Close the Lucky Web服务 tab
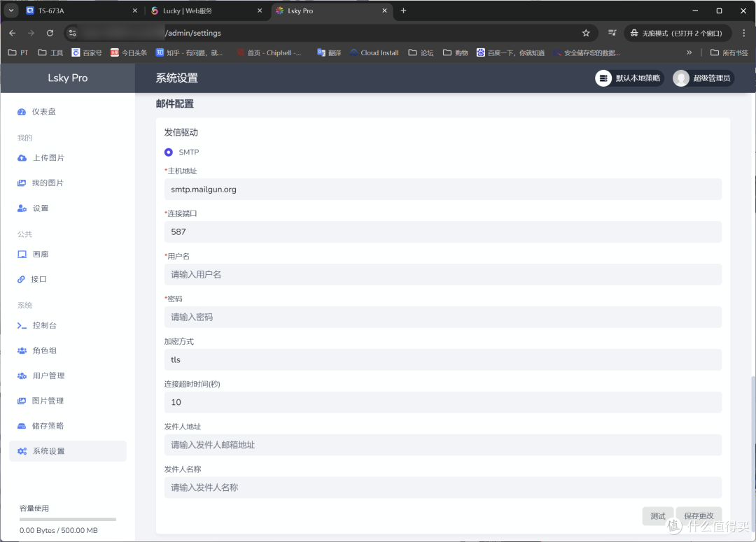The height and width of the screenshot is (542, 756). coord(260,10)
